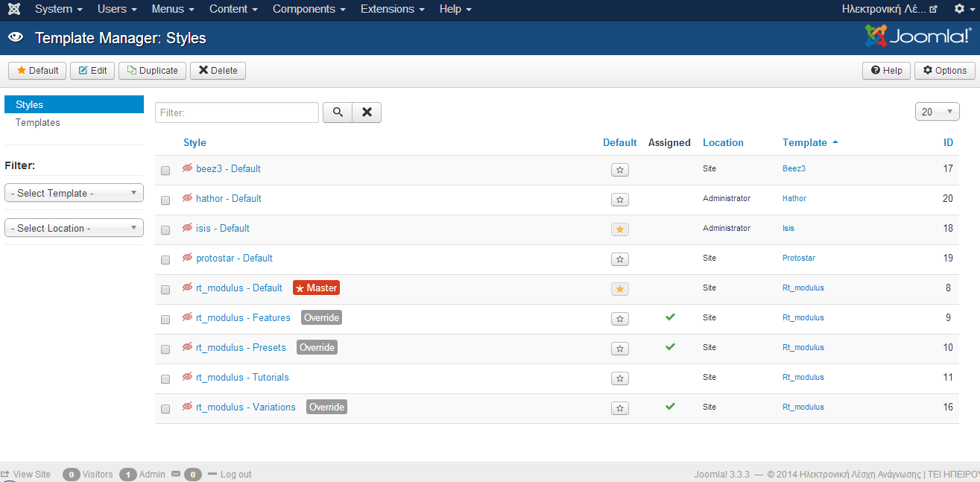
Task: Expand the Components menu
Action: pos(309,9)
